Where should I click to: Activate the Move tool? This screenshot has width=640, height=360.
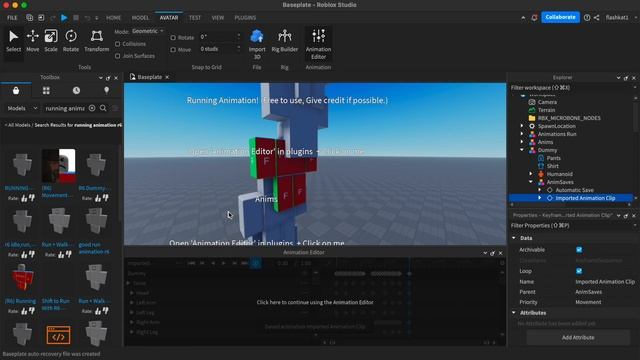[x=33, y=41]
